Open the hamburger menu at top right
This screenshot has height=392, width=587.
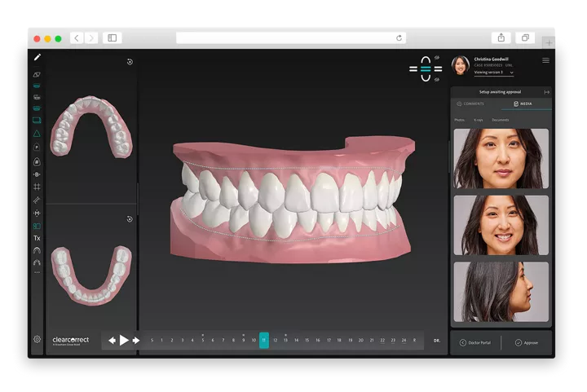545,60
